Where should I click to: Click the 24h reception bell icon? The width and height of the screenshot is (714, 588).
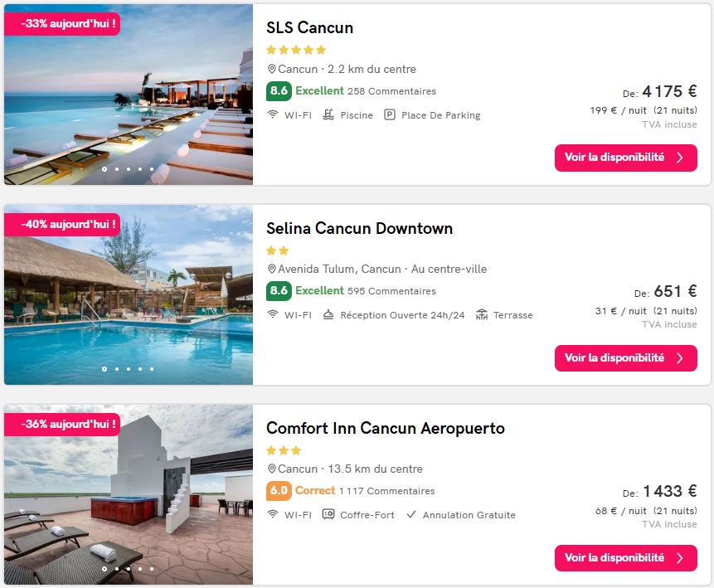click(328, 315)
